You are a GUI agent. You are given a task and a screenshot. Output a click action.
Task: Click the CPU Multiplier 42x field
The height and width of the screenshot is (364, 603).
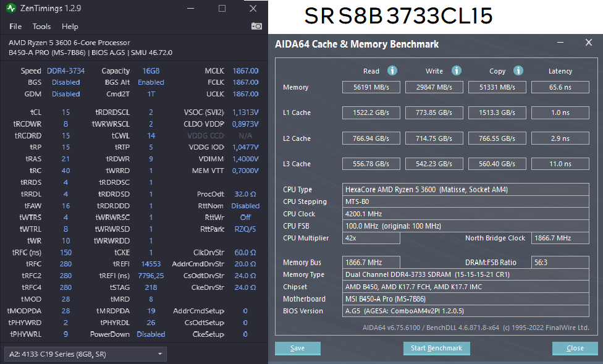[x=371, y=238]
